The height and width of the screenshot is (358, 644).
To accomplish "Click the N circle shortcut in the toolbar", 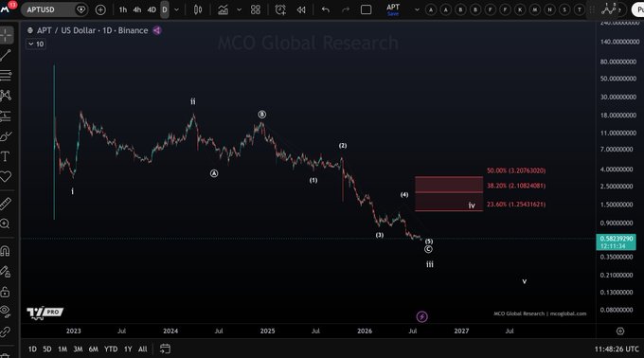I will pyautogui.click(x=549, y=9).
